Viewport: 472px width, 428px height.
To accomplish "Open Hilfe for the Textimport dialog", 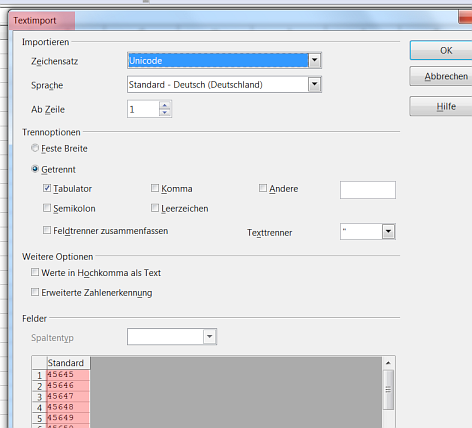I will [x=441, y=106].
